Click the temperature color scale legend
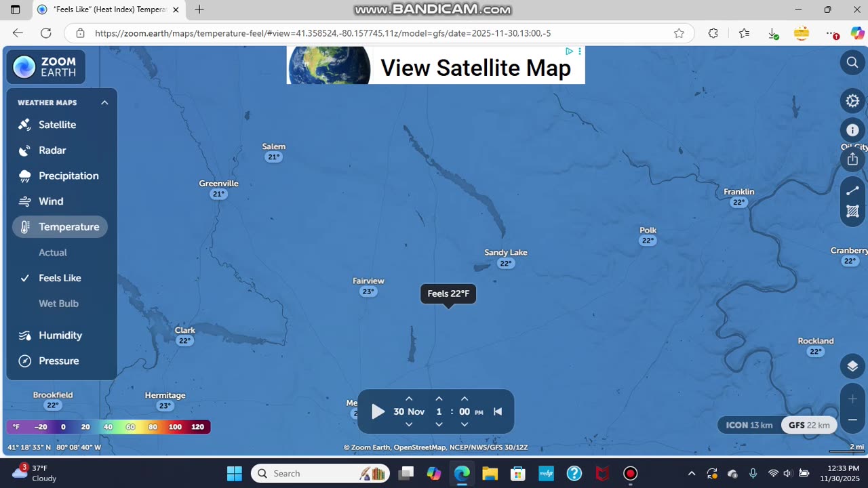 click(x=108, y=427)
